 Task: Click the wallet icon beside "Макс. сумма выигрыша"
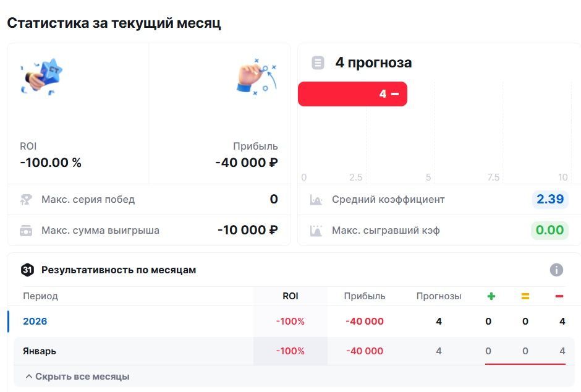[x=25, y=229]
